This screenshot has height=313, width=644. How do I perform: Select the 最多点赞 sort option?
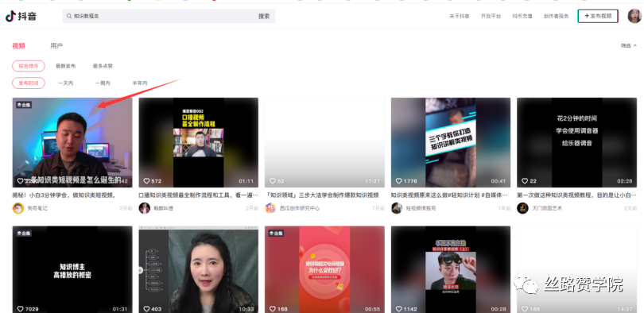103,66
